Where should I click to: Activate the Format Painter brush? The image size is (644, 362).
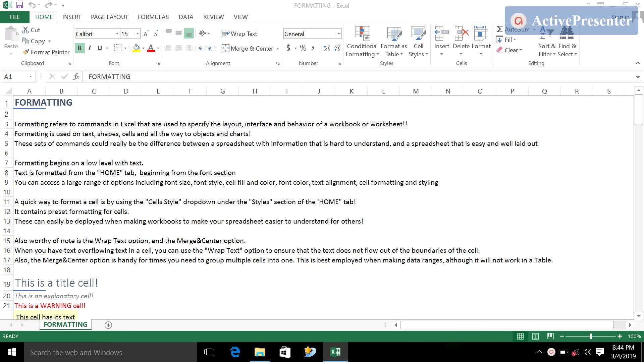pos(26,52)
